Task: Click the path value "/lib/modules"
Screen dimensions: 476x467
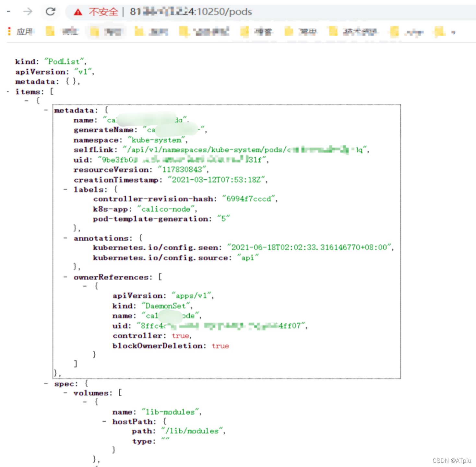Action: [x=192, y=431]
